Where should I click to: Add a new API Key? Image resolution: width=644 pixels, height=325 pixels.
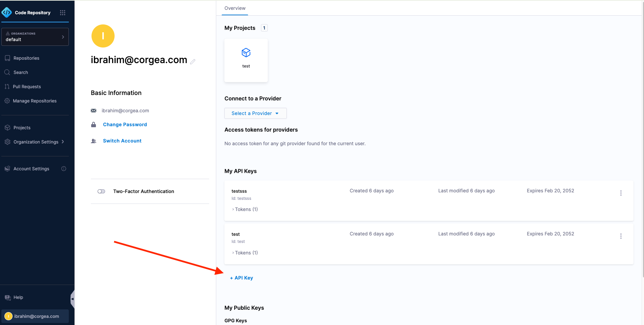pyautogui.click(x=241, y=278)
